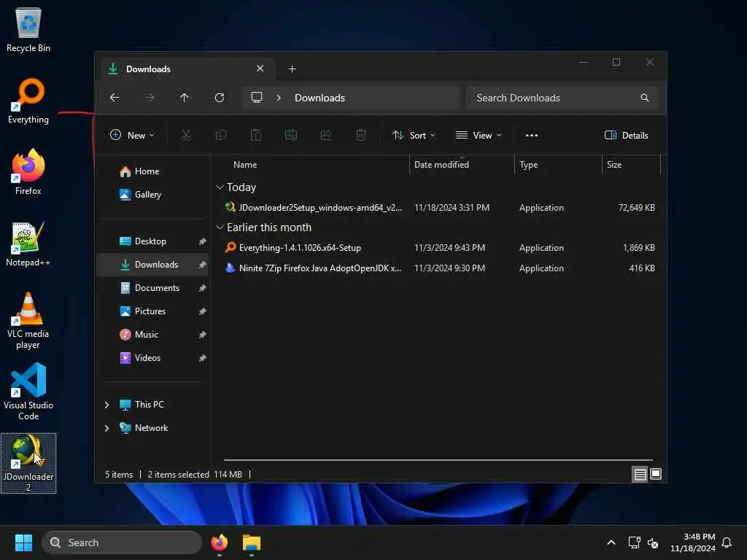Screen dimensions: 747x560
Task: Click the search magnifier in Search Downloads
Action: click(645, 98)
